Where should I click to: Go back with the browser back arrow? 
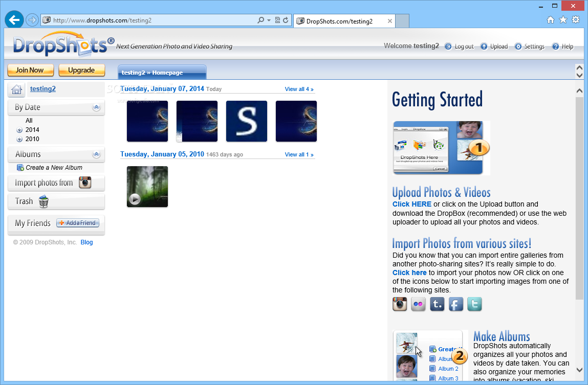click(14, 20)
